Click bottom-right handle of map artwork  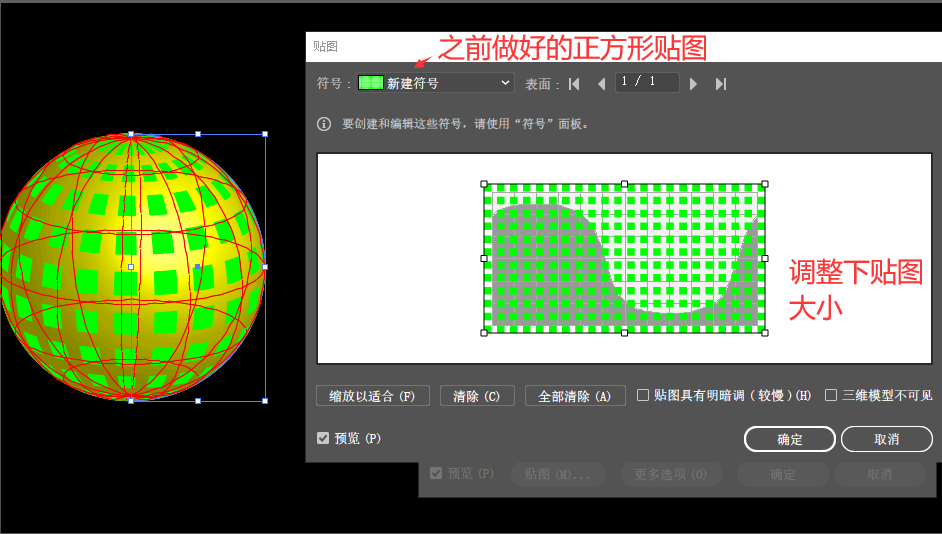[765, 333]
